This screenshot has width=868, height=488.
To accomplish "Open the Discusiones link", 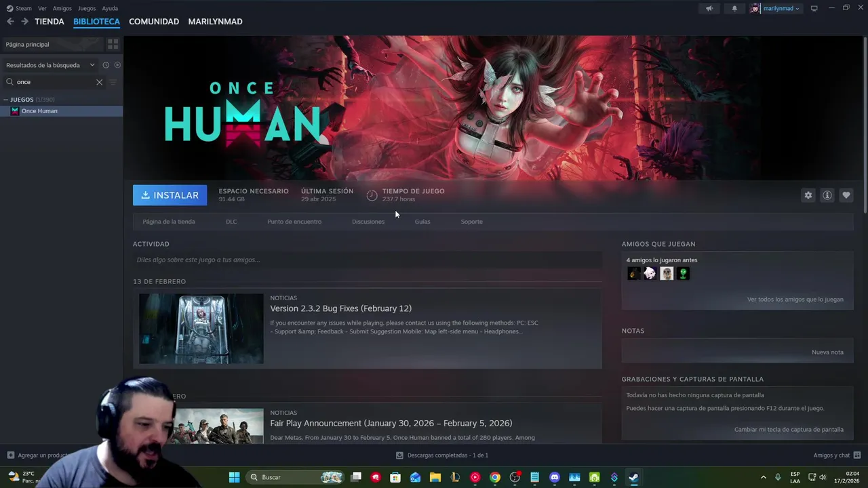I will coord(368,222).
